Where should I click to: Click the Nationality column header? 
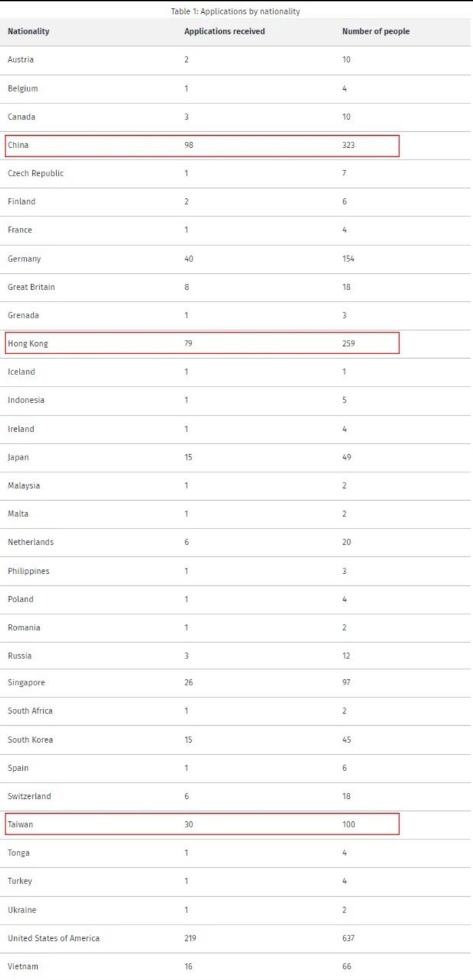(x=28, y=32)
